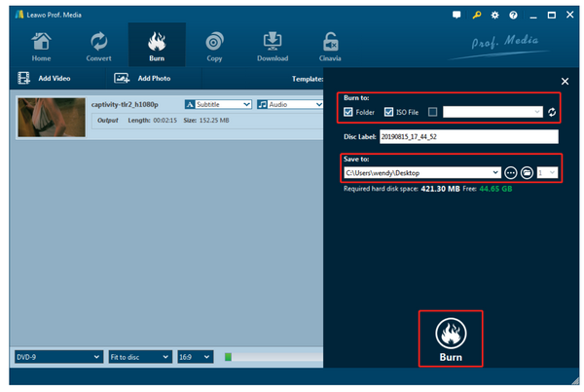The height and width of the screenshot is (392, 584).
Task: Click the feedback speech bubble icon
Action: tap(456, 15)
